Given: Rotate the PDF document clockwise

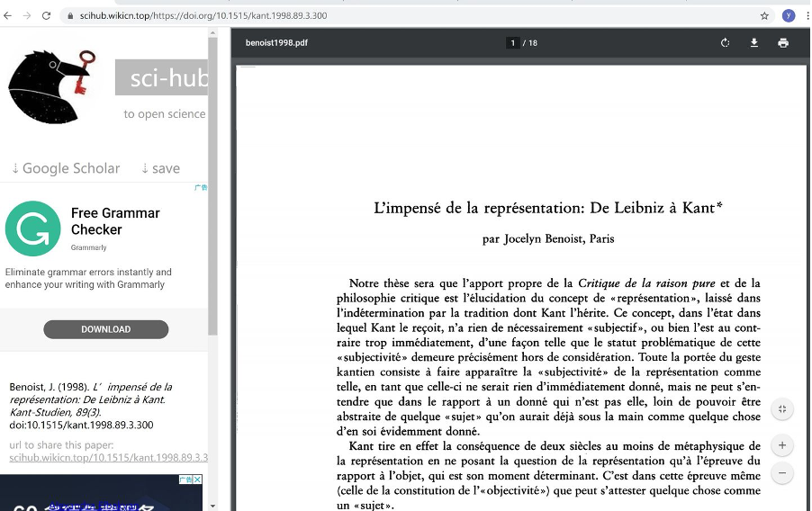Looking at the screenshot, I should click(725, 43).
